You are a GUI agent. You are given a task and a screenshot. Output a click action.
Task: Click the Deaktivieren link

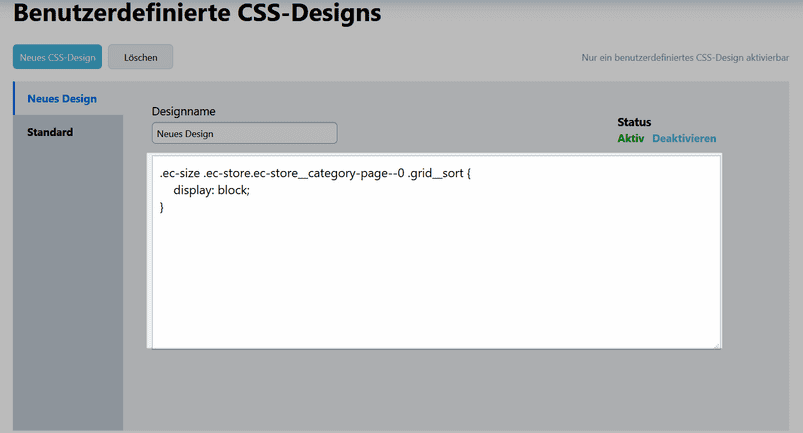[684, 138]
